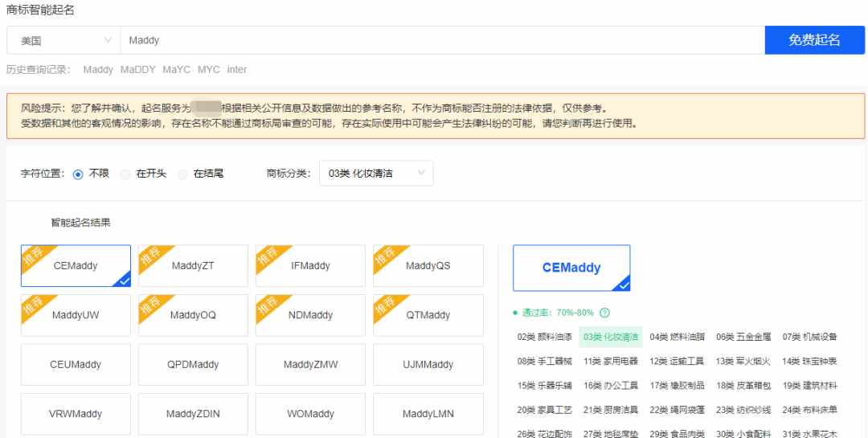
Task: Open the 美国 country dropdown
Action: pos(63,40)
